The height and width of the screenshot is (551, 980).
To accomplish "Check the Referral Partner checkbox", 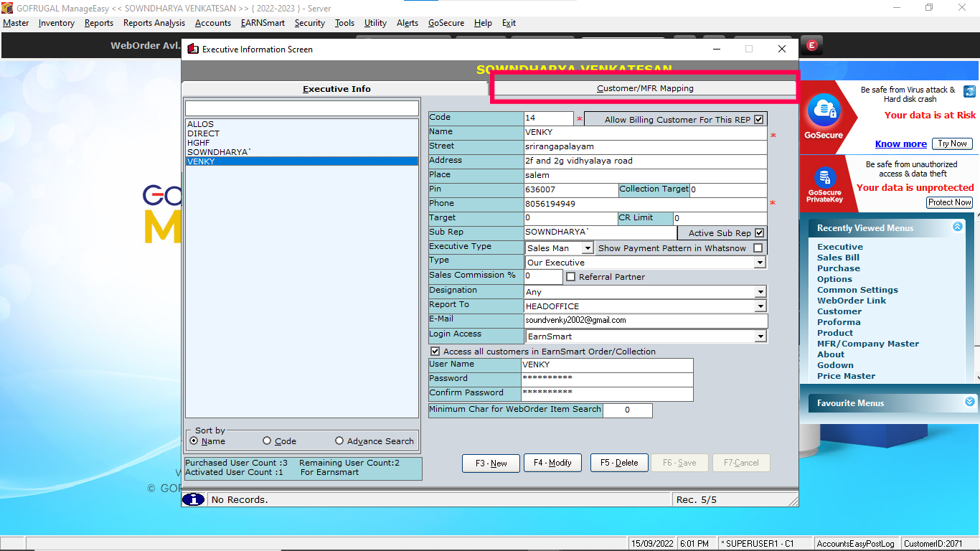I will point(571,277).
